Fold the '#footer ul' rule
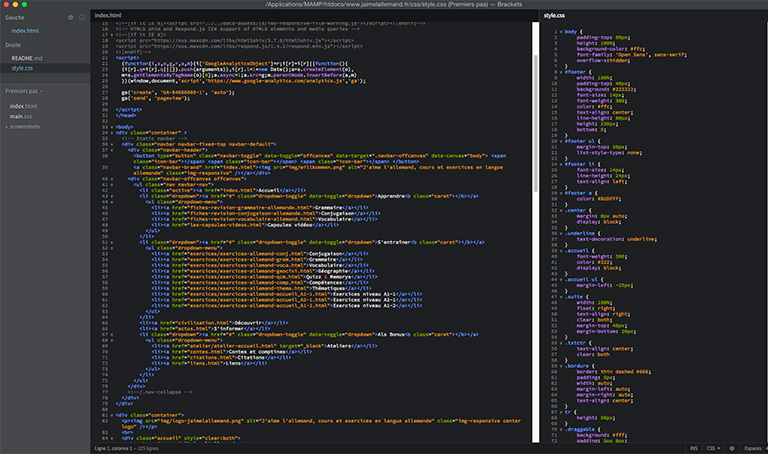This screenshot has height=454, width=768. point(561,141)
